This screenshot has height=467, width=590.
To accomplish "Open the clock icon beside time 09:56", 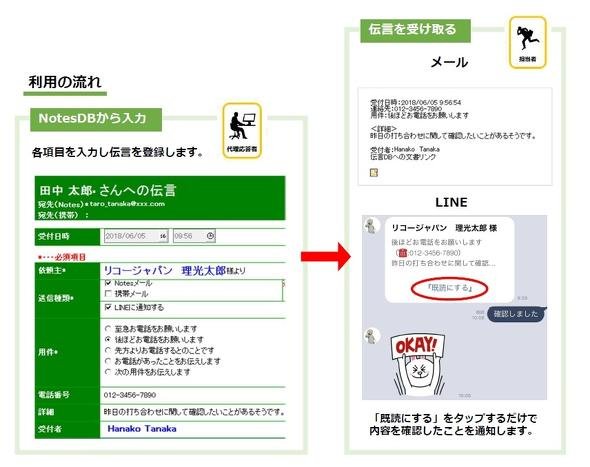I will tap(210, 236).
